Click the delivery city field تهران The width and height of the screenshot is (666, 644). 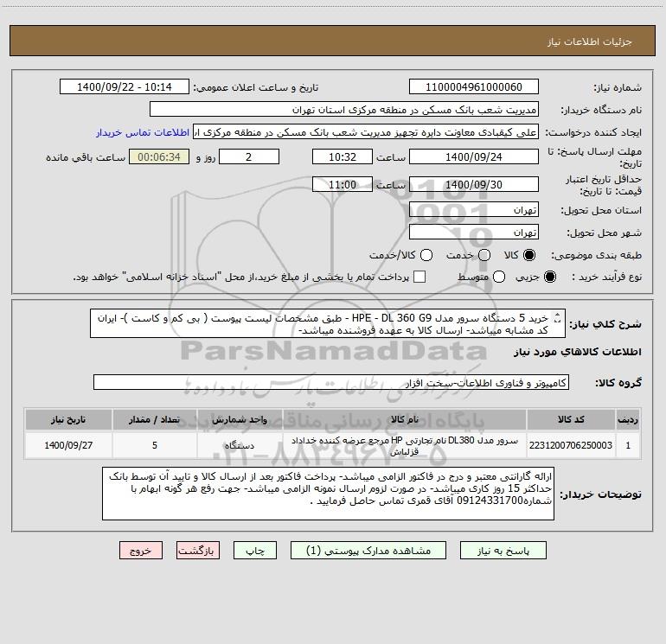coord(474,233)
